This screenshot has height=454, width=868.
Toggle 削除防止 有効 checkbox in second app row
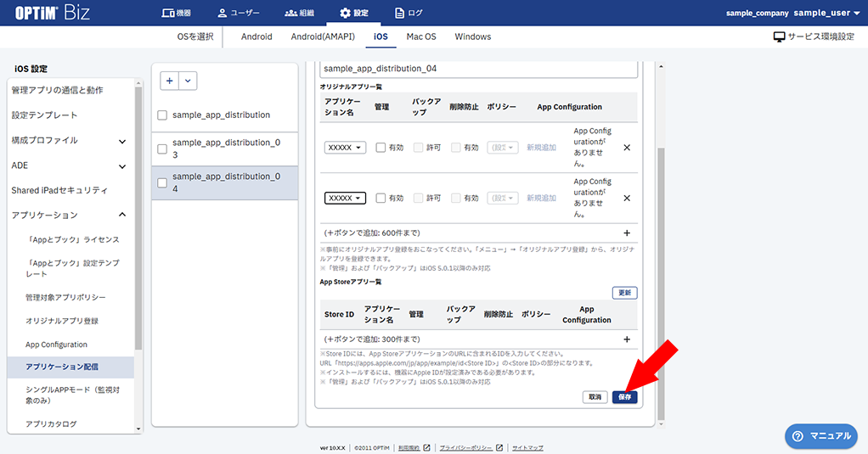point(455,198)
